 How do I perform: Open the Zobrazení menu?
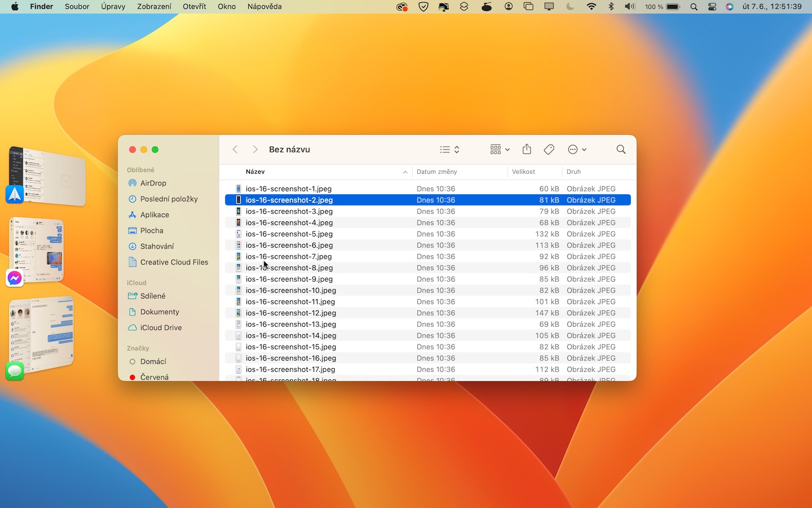pyautogui.click(x=154, y=7)
